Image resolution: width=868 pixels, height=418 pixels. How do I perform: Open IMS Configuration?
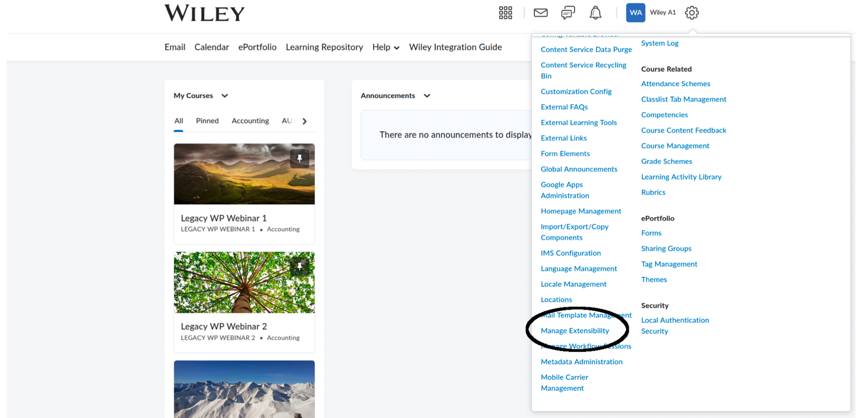pyautogui.click(x=571, y=253)
